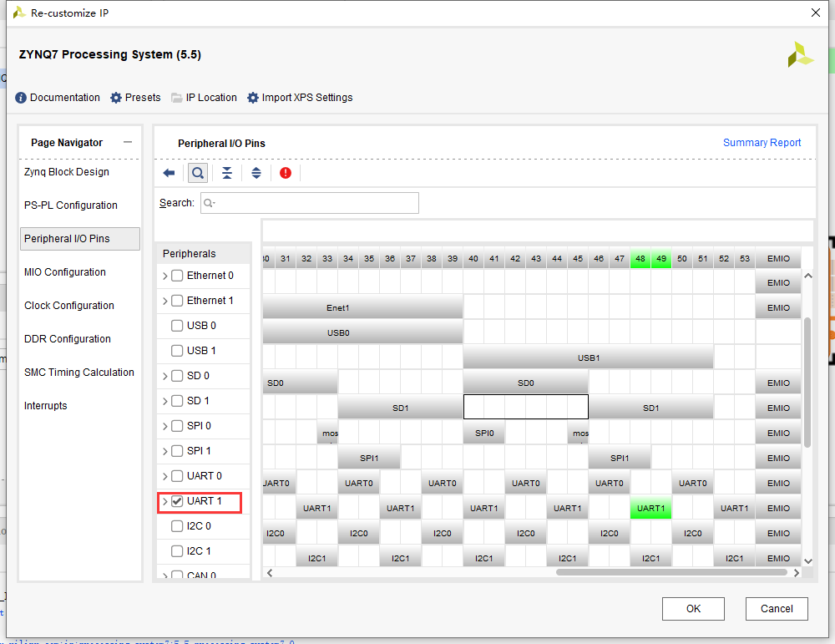Go back with the blue arrow icon
The width and height of the screenshot is (835, 644).
tap(169, 173)
